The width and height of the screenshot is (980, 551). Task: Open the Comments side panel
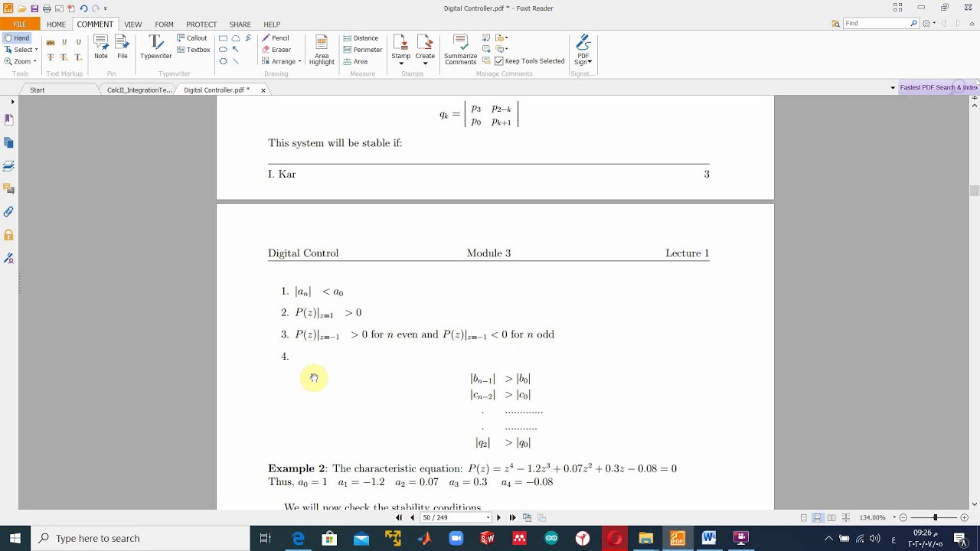pos(9,189)
